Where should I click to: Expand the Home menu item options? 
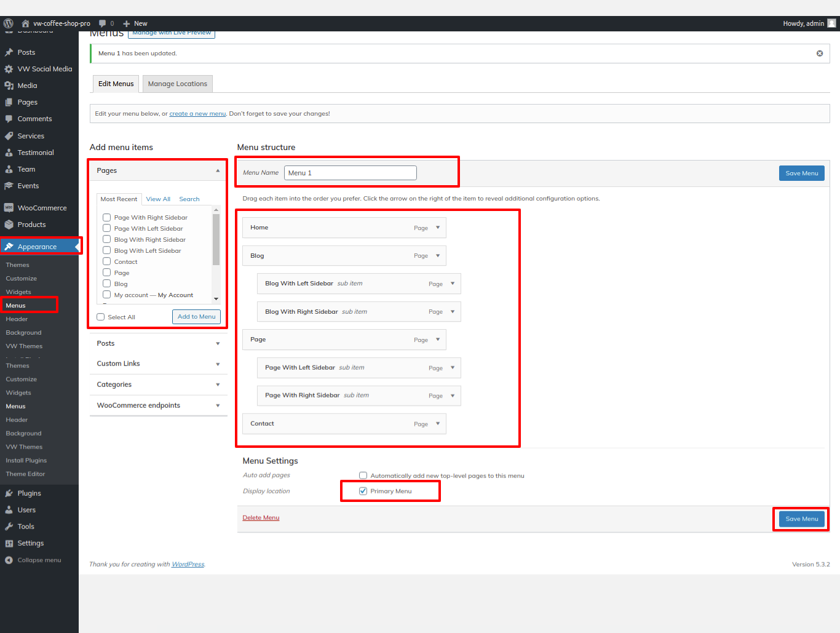pyautogui.click(x=438, y=228)
